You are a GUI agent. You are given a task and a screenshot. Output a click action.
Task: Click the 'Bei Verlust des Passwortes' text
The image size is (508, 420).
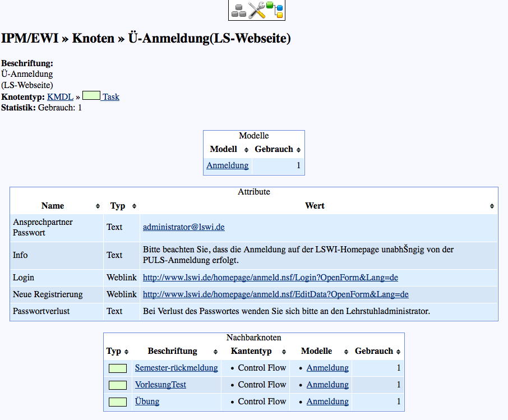coord(287,311)
